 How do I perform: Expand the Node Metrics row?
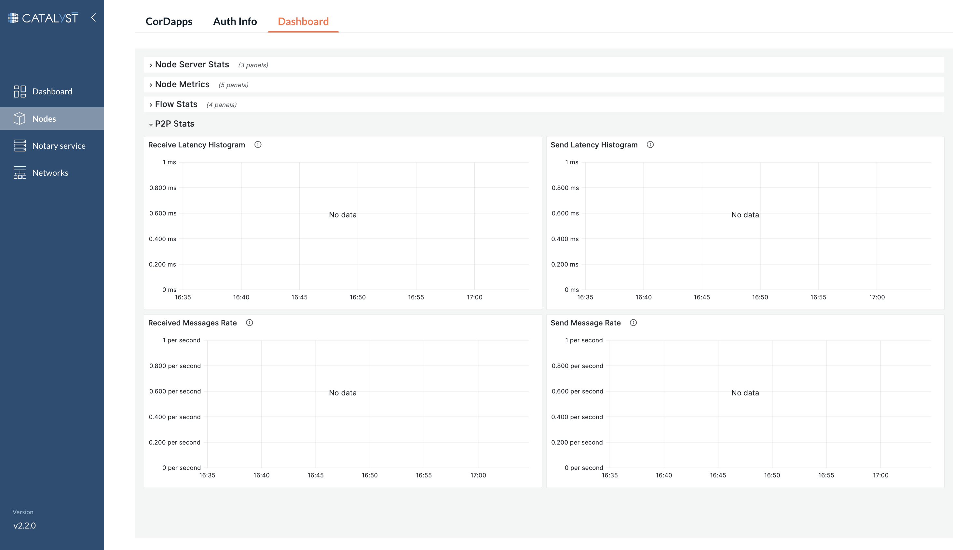pos(182,85)
